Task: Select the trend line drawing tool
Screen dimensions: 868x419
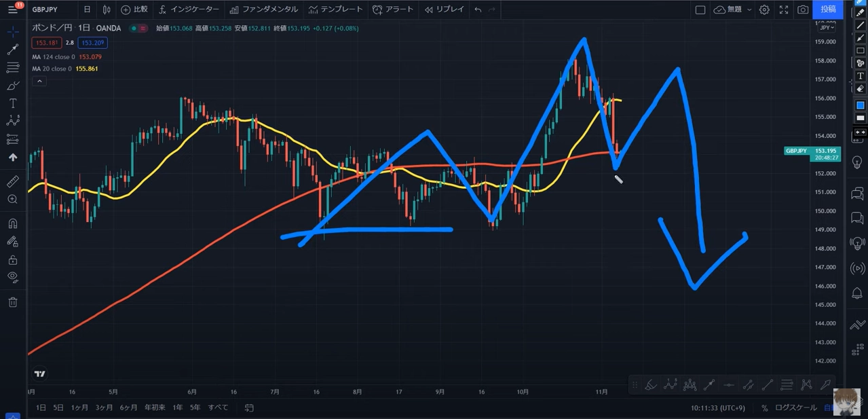Action: 12,50
